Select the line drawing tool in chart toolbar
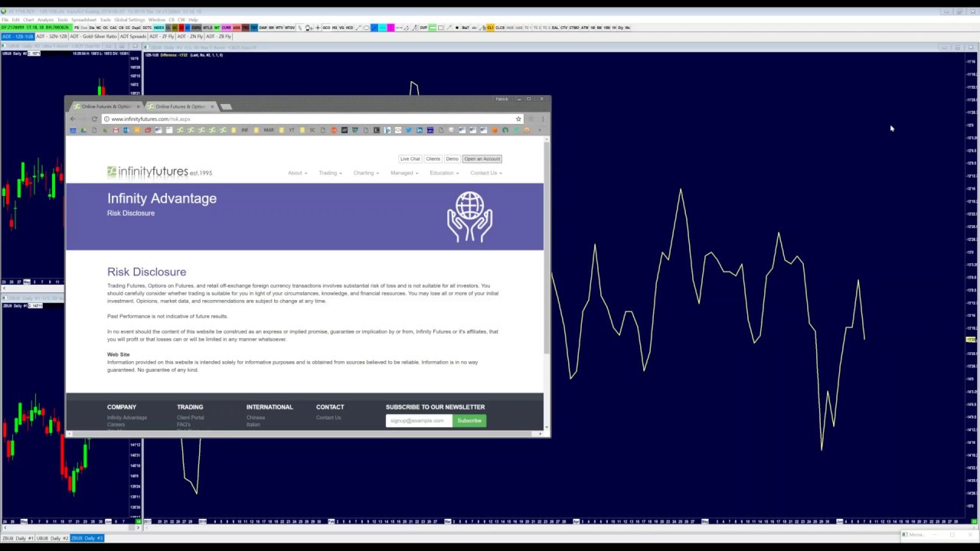This screenshot has width=980, height=551. tap(358, 28)
